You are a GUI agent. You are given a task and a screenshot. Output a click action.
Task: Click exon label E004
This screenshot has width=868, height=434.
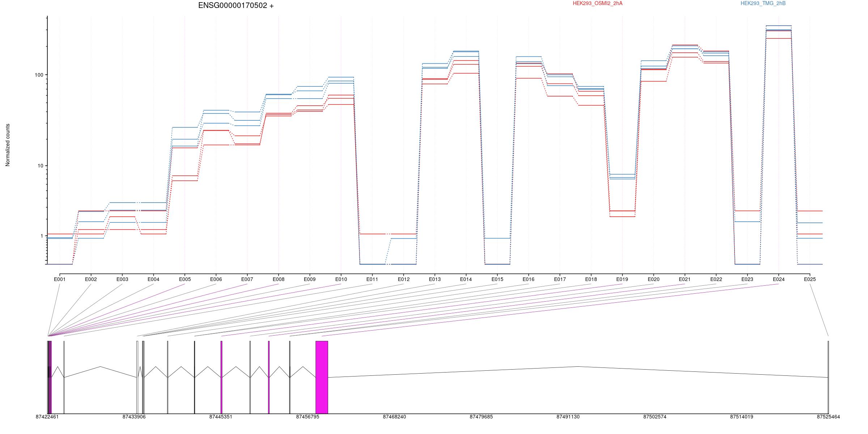click(153, 279)
